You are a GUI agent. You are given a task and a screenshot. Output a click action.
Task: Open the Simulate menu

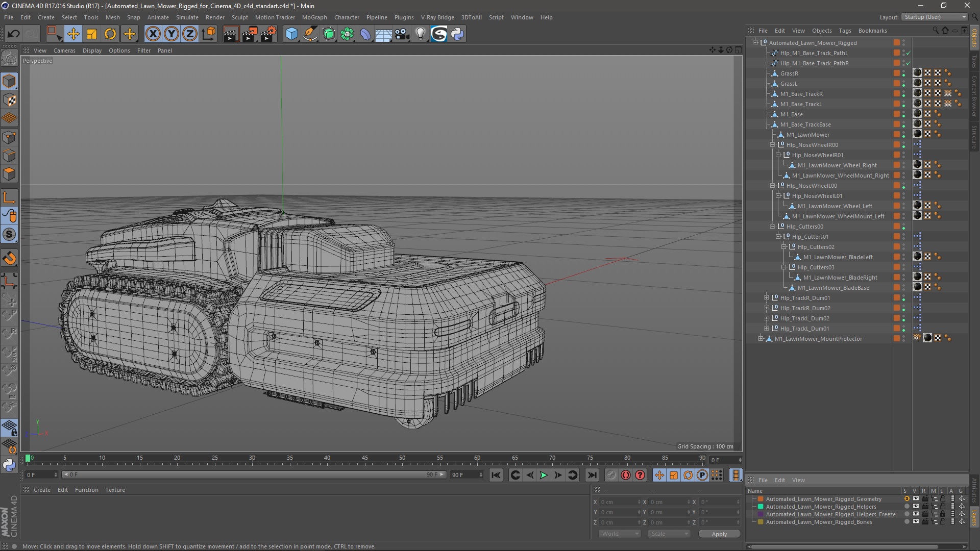[187, 17]
